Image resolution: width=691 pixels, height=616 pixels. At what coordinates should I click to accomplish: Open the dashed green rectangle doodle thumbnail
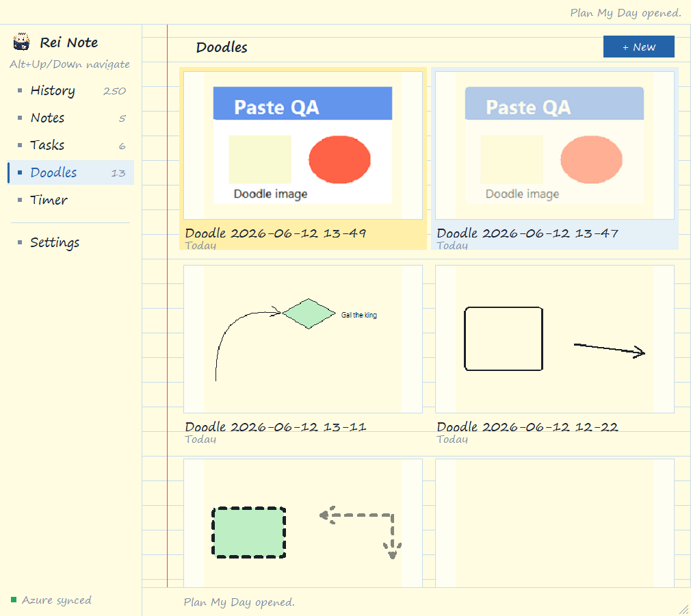303,524
